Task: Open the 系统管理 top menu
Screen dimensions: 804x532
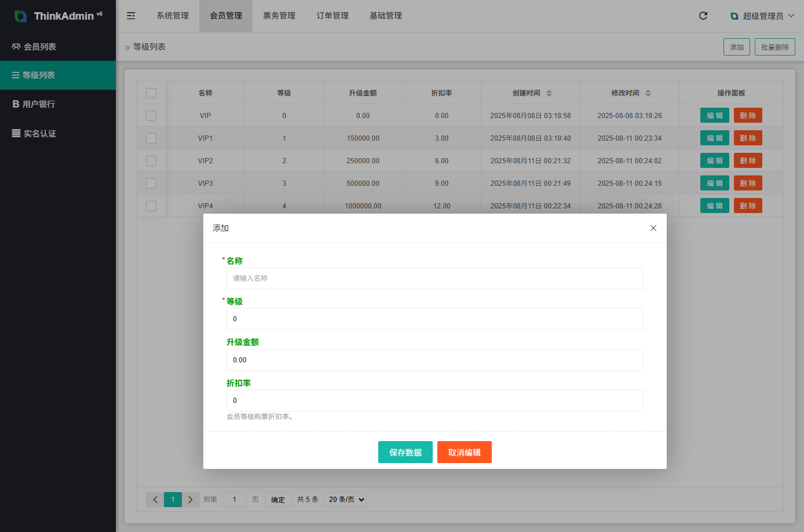Action: 173,16
